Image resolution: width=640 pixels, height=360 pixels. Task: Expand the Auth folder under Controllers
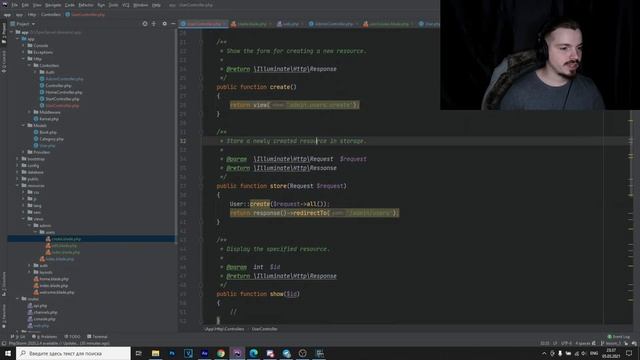36,72
